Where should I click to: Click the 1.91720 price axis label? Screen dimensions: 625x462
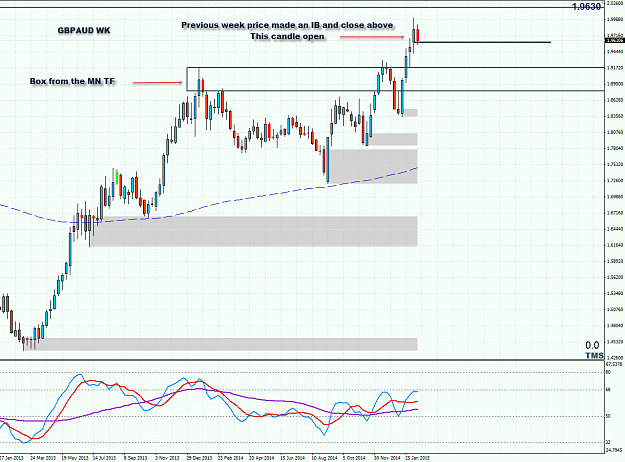click(615, 68)
